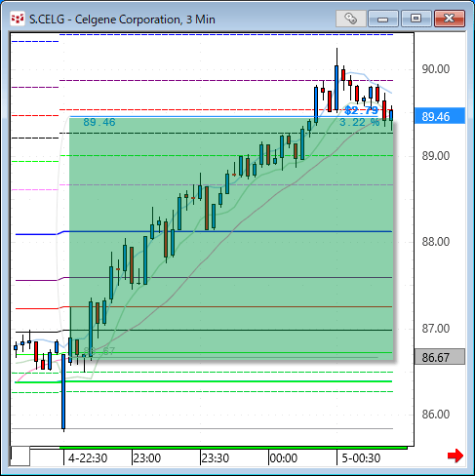Click the 5-00:30 time axis label
The width and height of the screenshot is (475, 476).
(361, 458)
